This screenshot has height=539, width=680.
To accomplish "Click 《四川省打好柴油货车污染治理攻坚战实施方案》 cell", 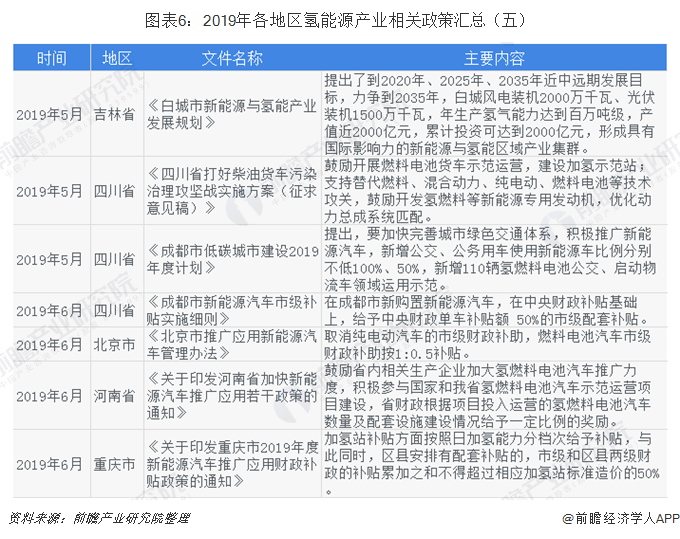I will tap(232, 191).
